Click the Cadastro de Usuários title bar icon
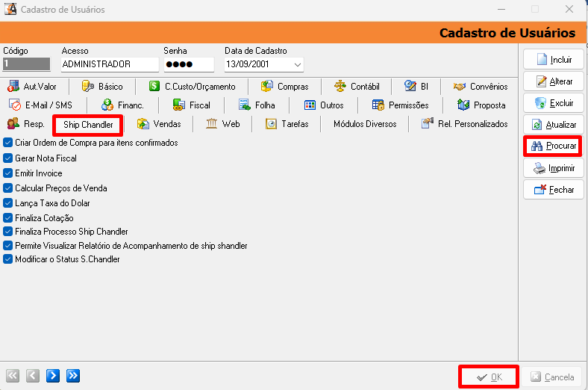588x390 pixels. pos(10,9)
